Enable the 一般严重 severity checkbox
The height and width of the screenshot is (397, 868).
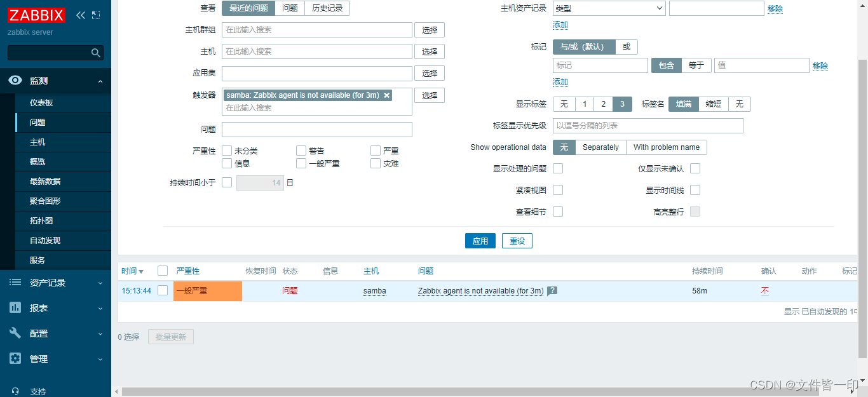(301, 163)
